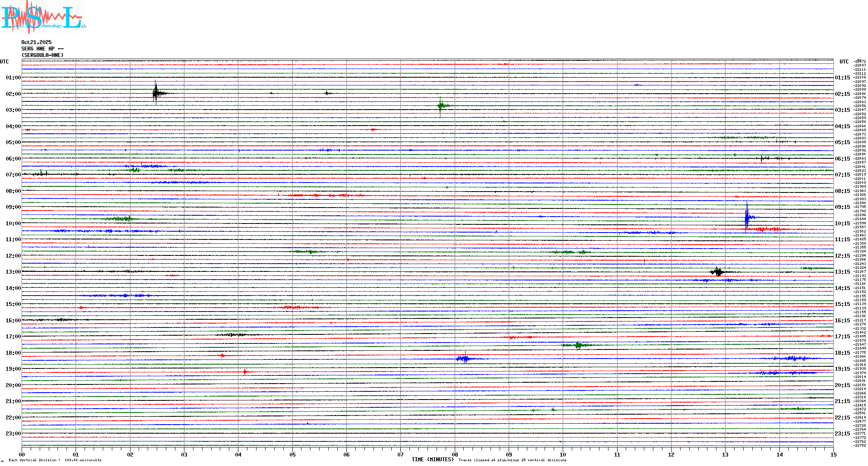Click the TIME (MINUTES) axis title
The width and height of the screenshot is (868, 466).
433,460
